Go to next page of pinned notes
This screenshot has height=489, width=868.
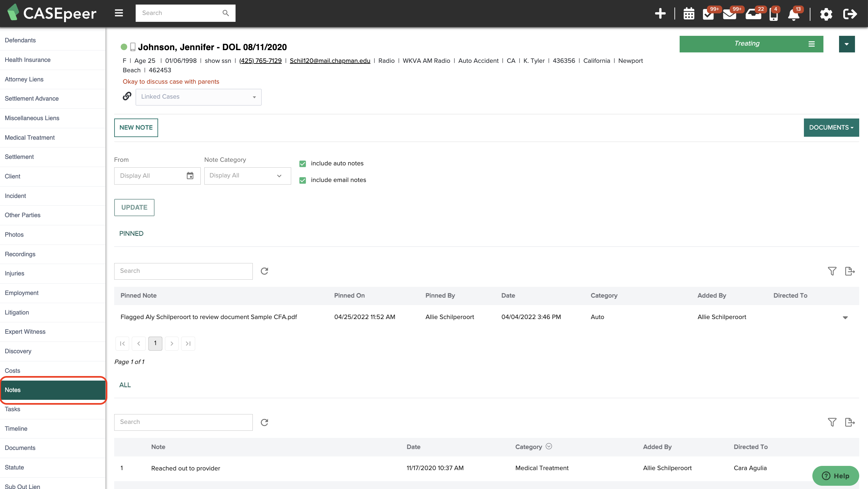coord(172,344)
